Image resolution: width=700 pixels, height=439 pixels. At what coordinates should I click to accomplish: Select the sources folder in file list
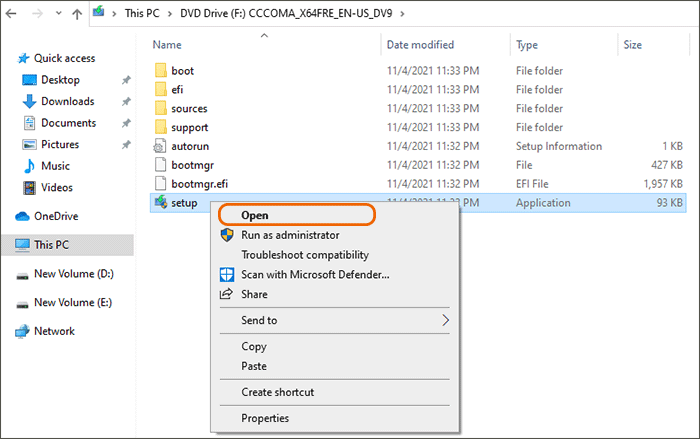(189, 108)
